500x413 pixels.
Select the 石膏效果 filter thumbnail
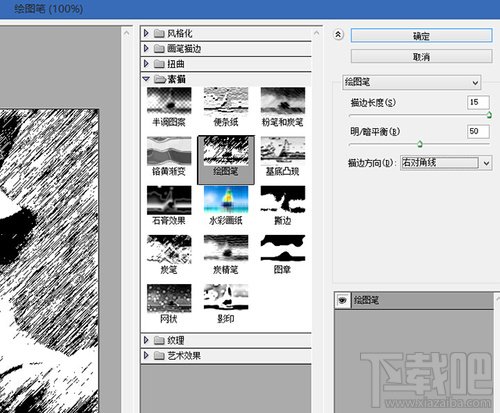click(x=169, y=200)
